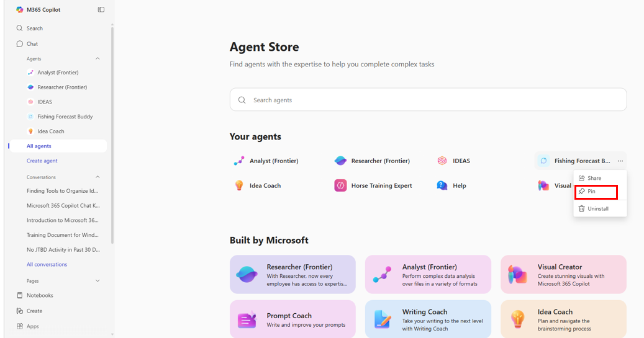Click IDEAS icon under Your agents
Screen dimensions: 644x338
[442, 161]
